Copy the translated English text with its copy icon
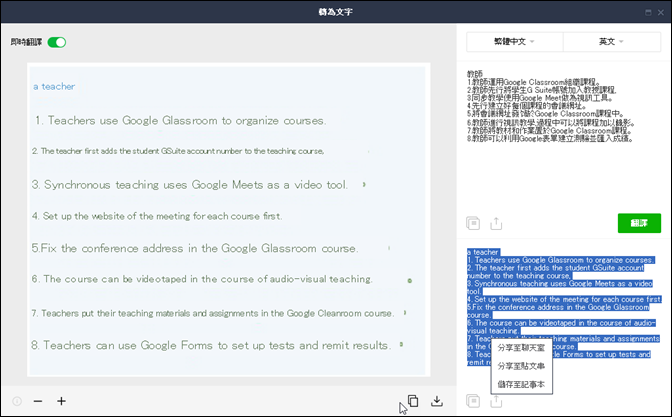This screenshot has height=417, width=672. 473,401
